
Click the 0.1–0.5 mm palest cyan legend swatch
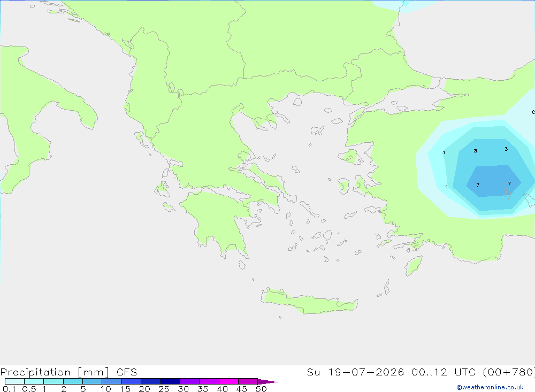tap(14, 381)
